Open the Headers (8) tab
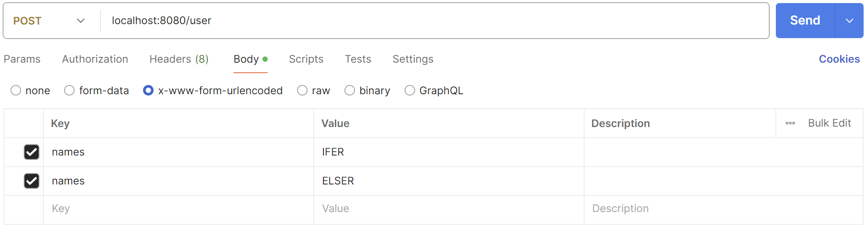This screenshot has width=868, height=230. click(x=179, y=59)
